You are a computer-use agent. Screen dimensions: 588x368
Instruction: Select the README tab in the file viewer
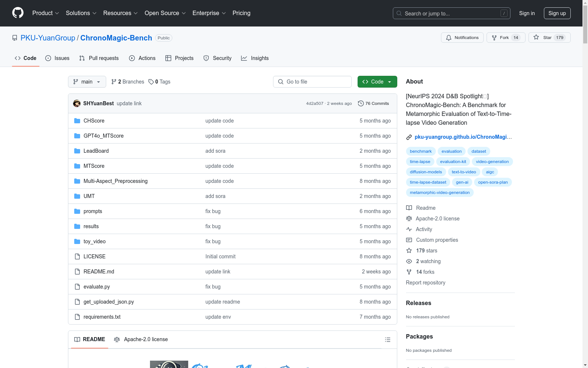(x=90, y=339)
